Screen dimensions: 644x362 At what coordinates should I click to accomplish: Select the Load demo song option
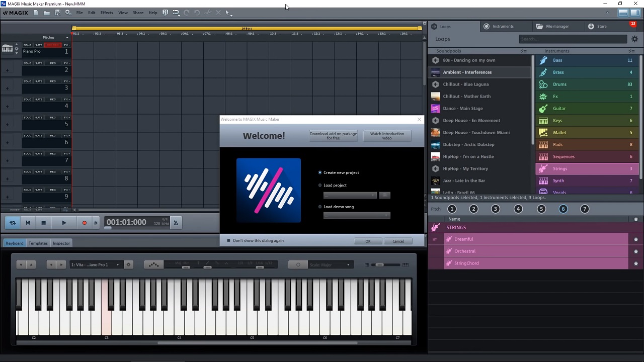tap(320, 207)
